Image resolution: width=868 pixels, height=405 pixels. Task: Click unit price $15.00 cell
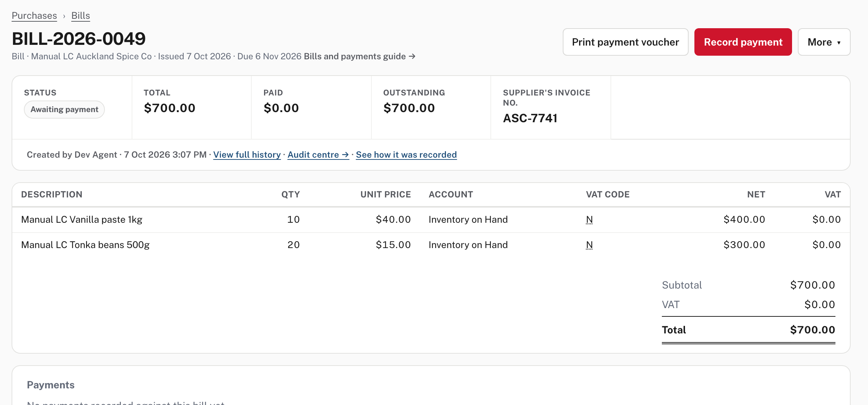click(x=393, y=245)
